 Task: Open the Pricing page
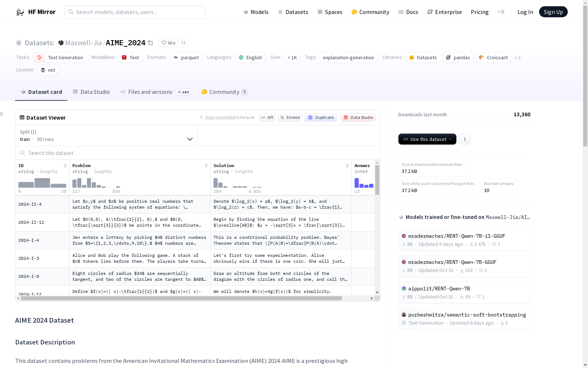point(480,12)
